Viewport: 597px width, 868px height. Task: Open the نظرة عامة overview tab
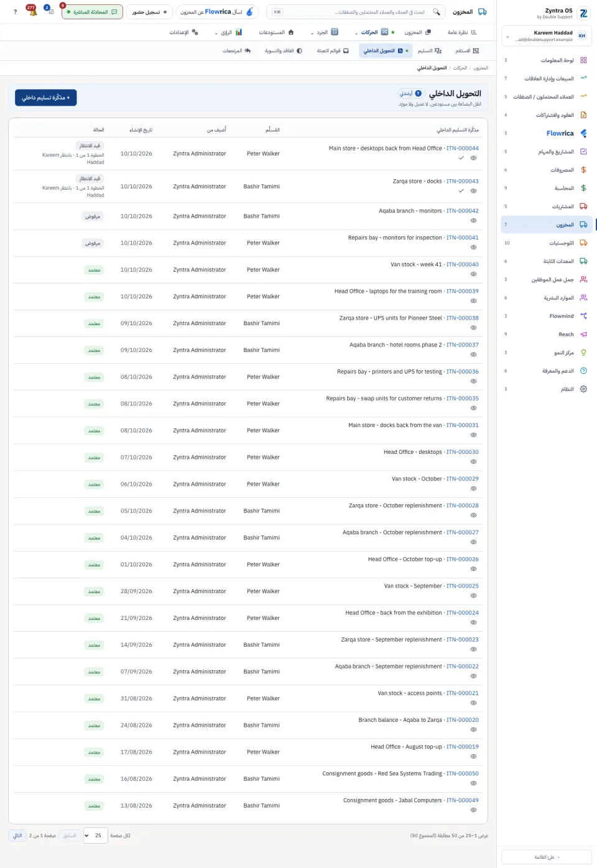[x=462, y=32]
